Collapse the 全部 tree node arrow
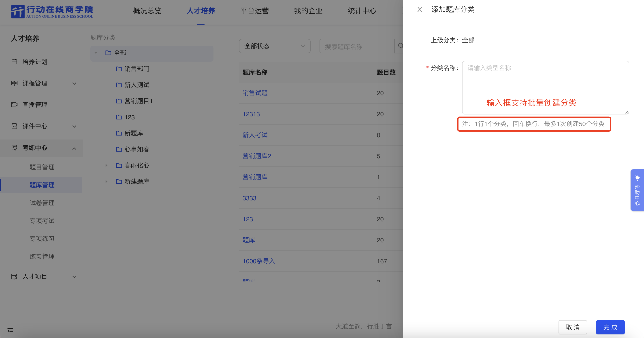This screenshot has height=338, width=644. coord(96,53)
